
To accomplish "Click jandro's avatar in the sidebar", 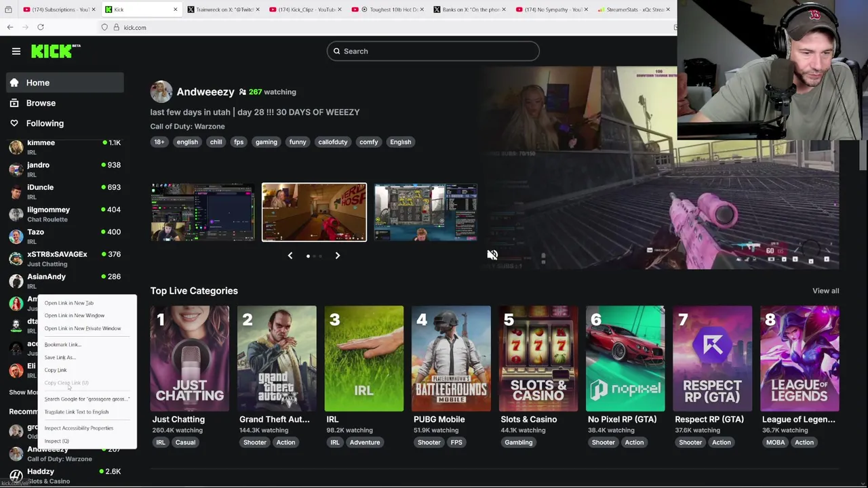I will [x=16, y=170].
